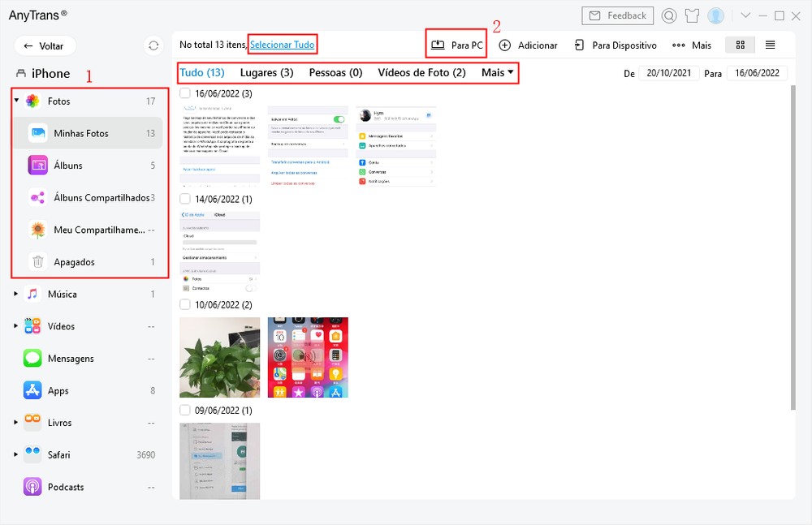Open the user account avatar
The image size is (812, 525).
(715, 15)
